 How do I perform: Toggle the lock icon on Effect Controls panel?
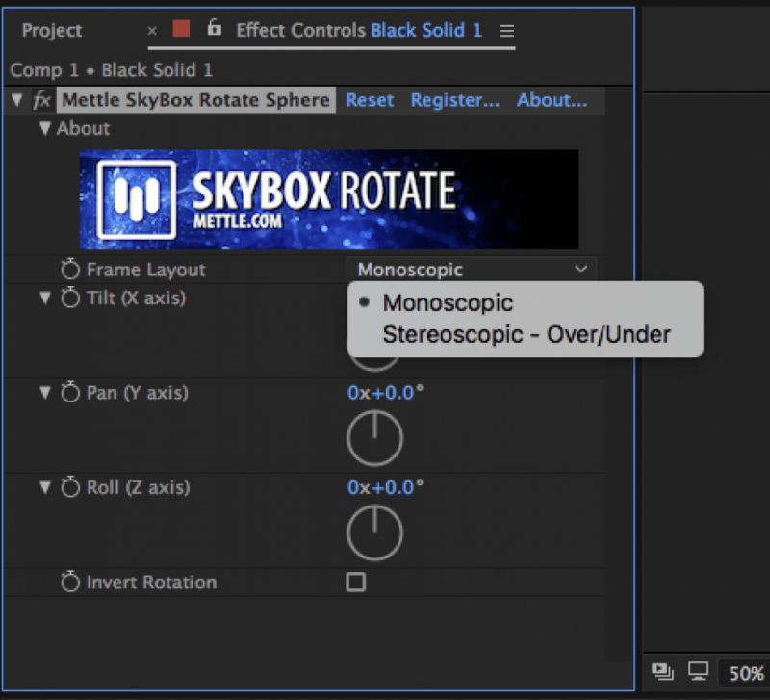point(216,29)
